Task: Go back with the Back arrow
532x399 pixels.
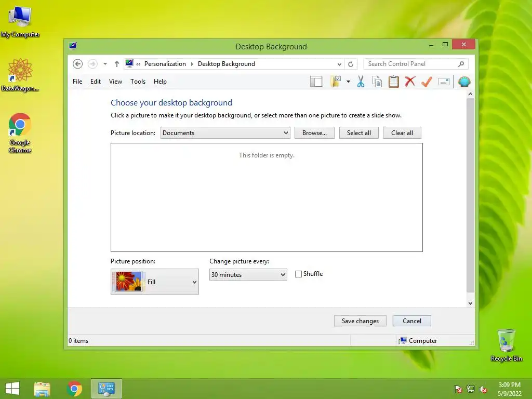Action: tap(78, 64)
